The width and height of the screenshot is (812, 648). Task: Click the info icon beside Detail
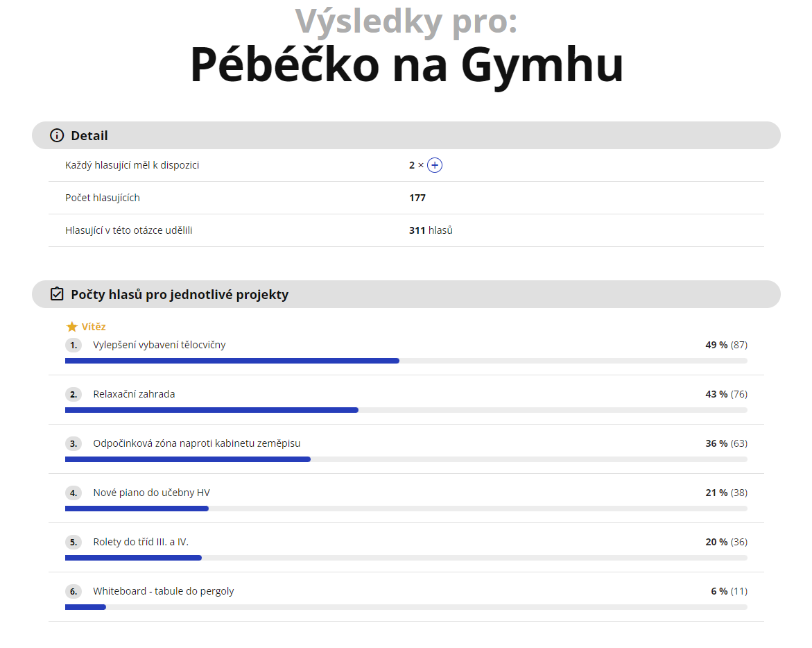[x=57, y=135]
